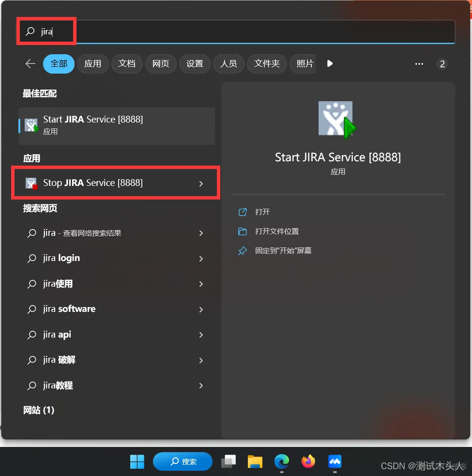Click the 打开 open-external icon
The image size is (472, 476).
pyautogui.click(x=243, y=212)
